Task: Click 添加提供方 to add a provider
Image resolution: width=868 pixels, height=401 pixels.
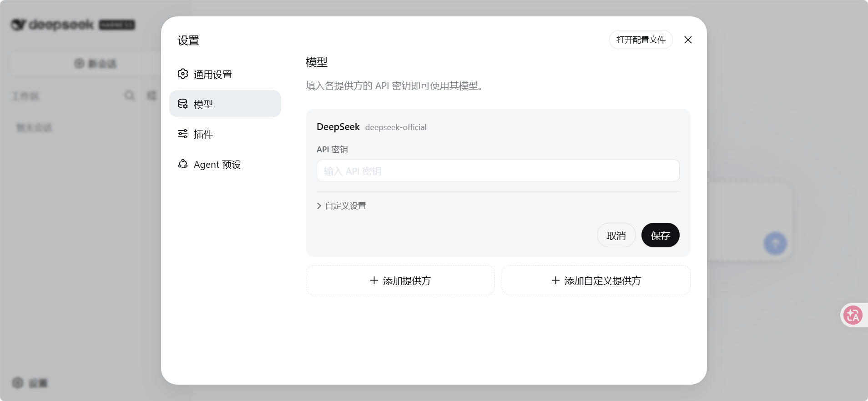Action: coord(400,281)
